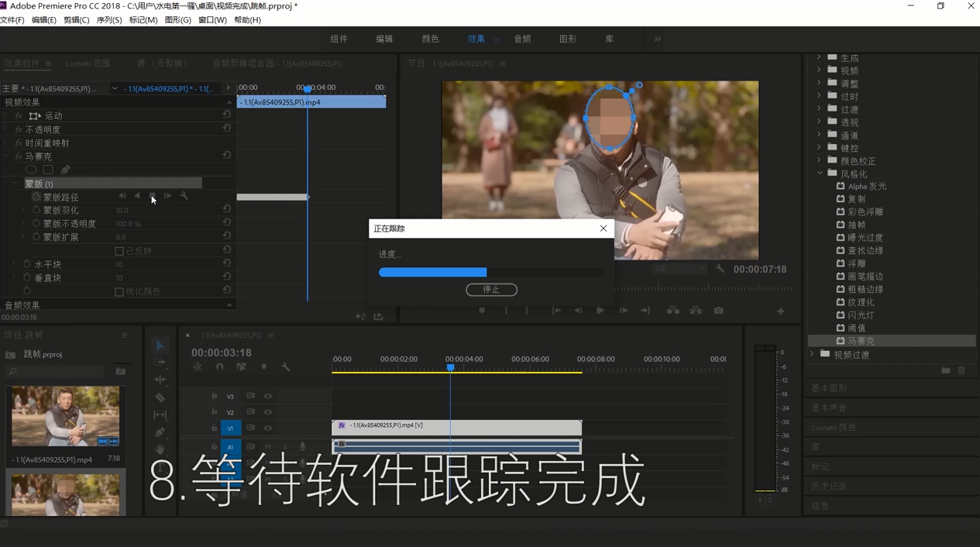980x547 pixels.
Task: Collapse the 风格化 effects folder
Action: pos(820,174)
